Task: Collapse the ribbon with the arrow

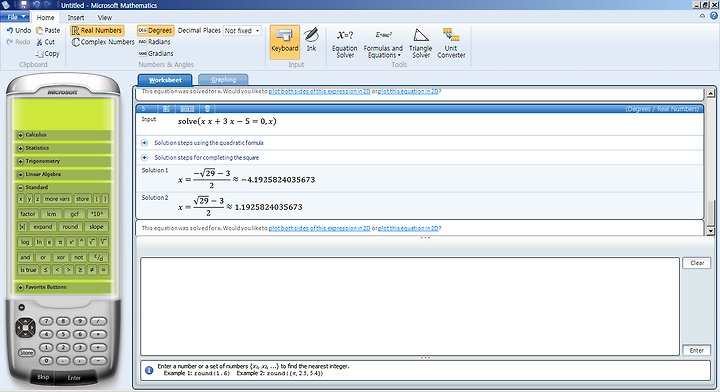Action: [702, 16]
